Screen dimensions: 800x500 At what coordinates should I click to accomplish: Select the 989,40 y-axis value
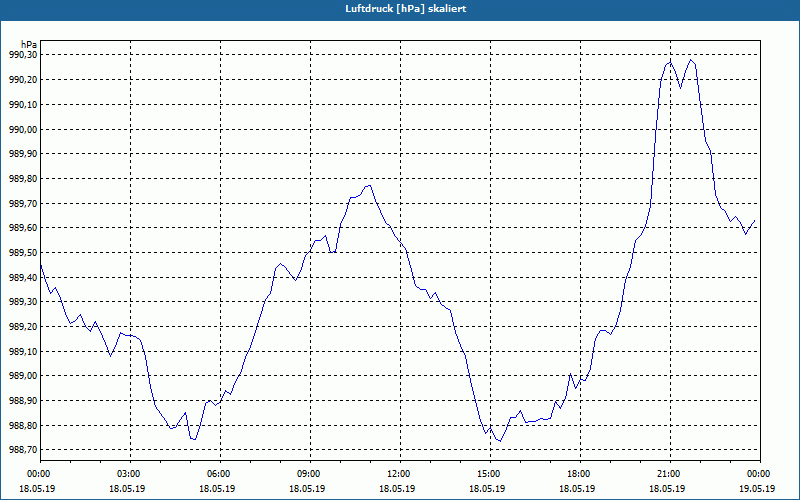click(23, 277)
